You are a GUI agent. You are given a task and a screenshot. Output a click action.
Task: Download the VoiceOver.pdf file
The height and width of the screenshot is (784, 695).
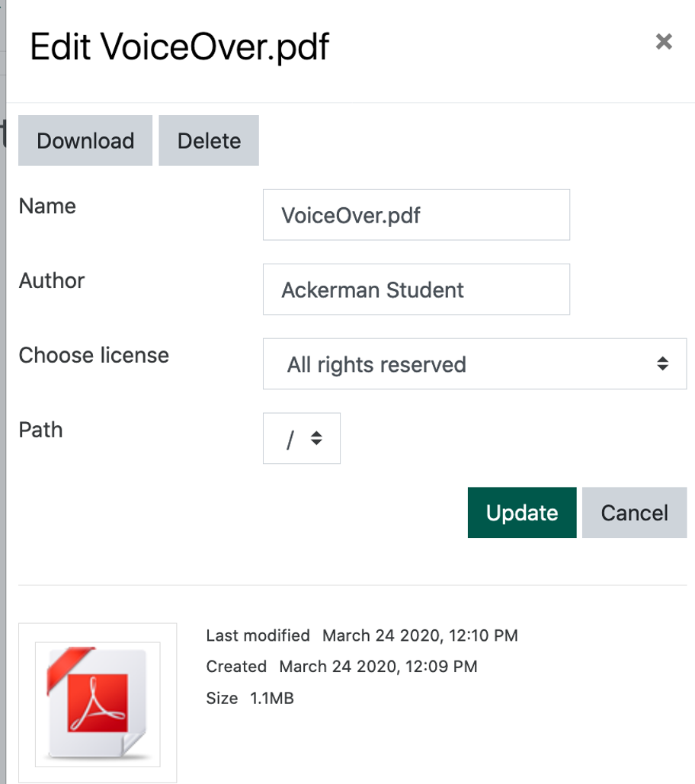(x=85, y=140)
